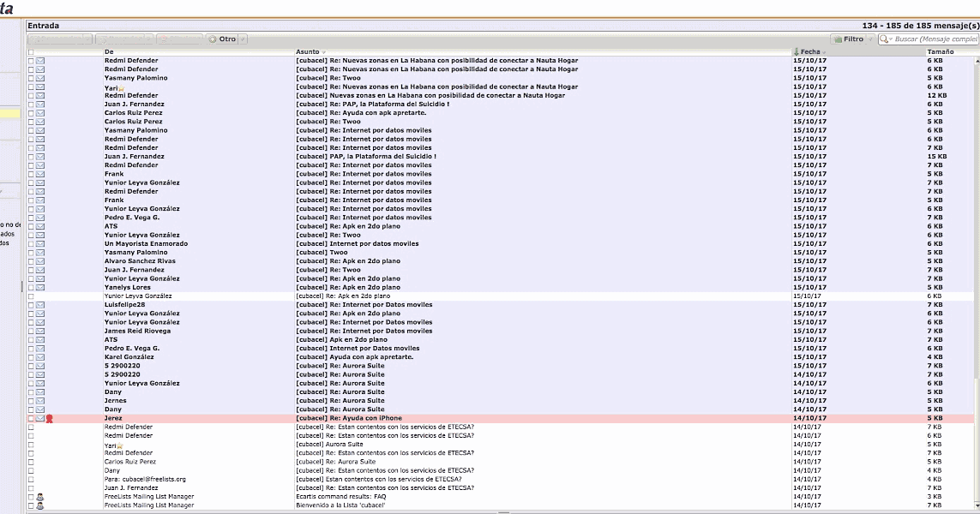Click the magnifier icon in the search box
The height and width of the screenshot is (514, 980).
pos(882,39)
